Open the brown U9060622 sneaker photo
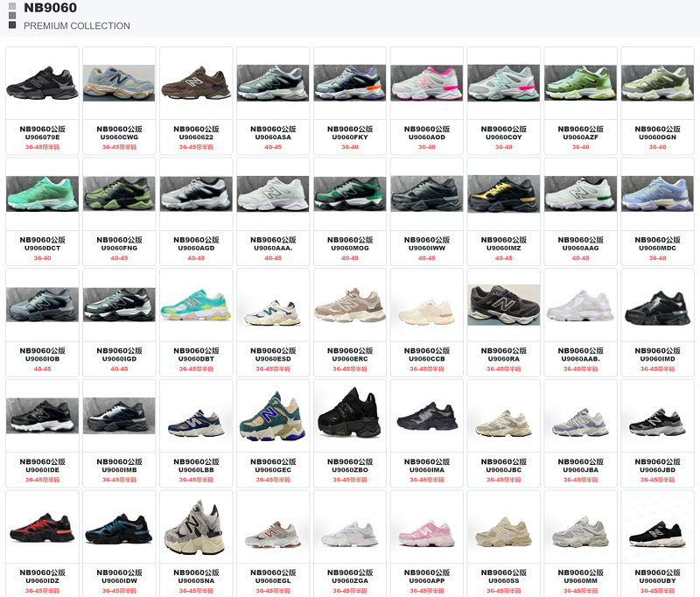Image resolution: width=700 pixels, height=597 pixels. pos(196,83)
